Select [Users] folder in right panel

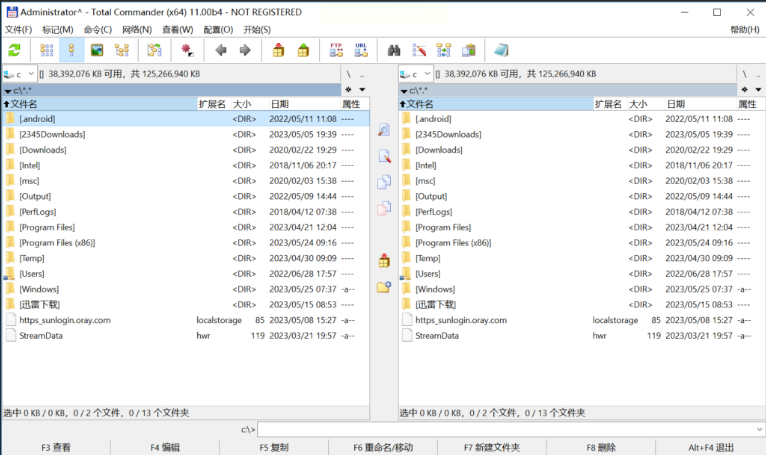coord(581,274)
